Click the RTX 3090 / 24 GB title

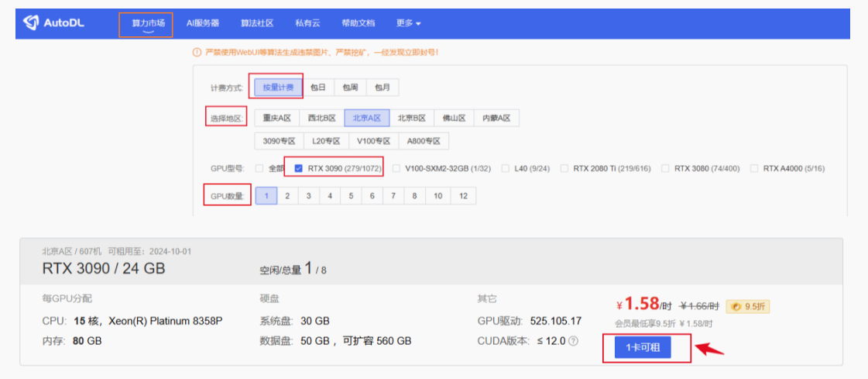coord(104,269)
